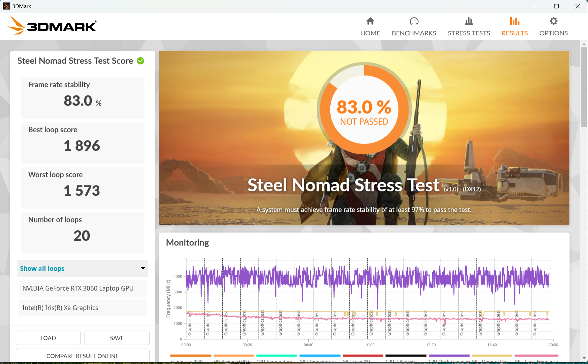Click the Frame rate (FPS) orange legend swatch
The height and width of the screenshot is (364, 588).
(191, 356)
